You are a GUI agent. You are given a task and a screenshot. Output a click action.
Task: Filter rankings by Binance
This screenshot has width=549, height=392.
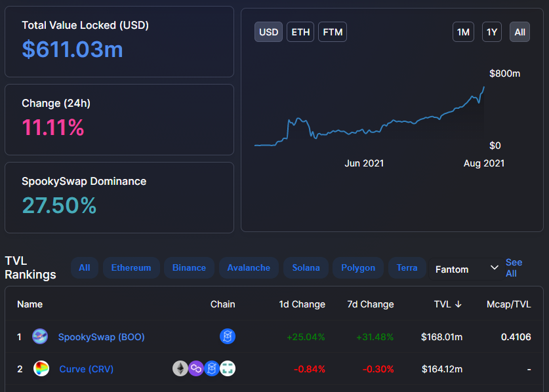tap(189, 267)
